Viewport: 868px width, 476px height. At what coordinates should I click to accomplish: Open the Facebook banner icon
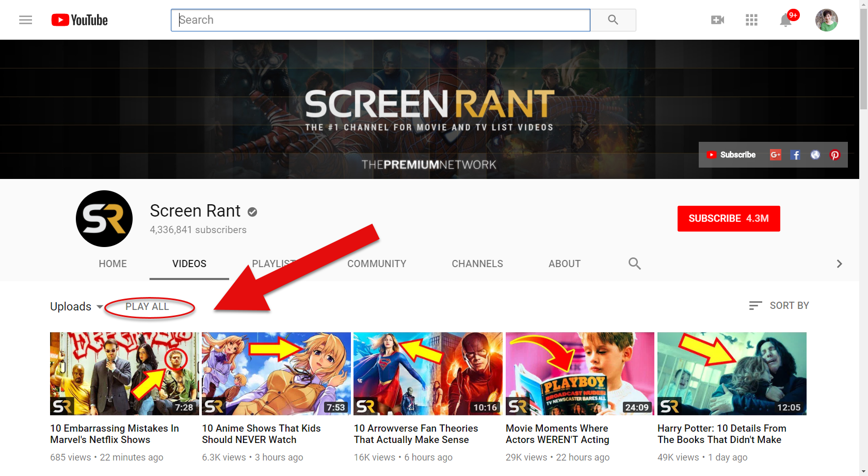click(795, 155)
